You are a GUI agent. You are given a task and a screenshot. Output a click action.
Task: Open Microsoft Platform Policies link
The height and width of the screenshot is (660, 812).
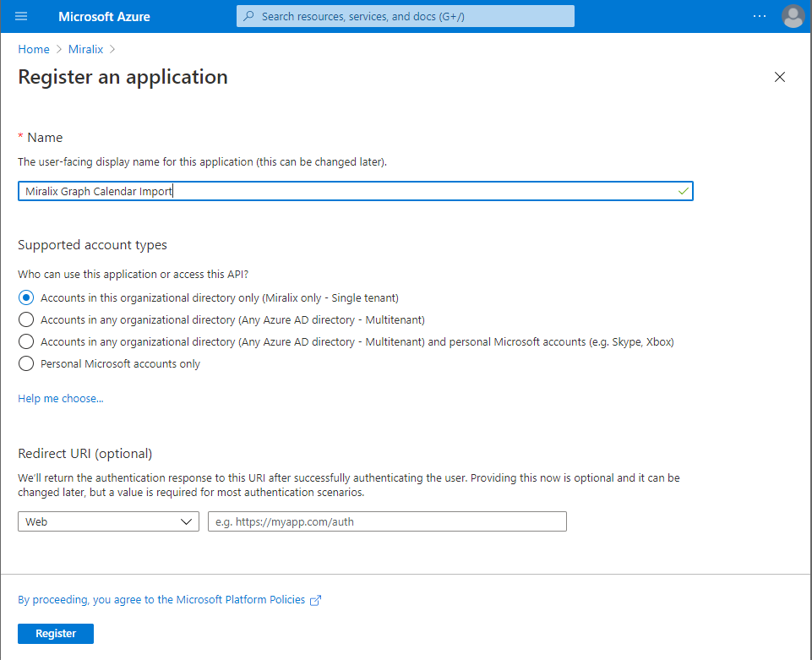(161, 599)
